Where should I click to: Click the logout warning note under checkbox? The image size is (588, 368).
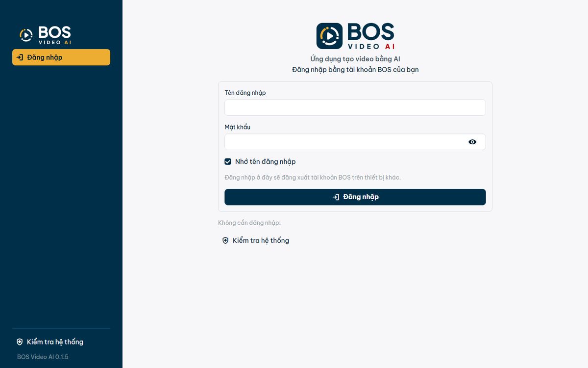pyautogui.click(x=313, y=177)
